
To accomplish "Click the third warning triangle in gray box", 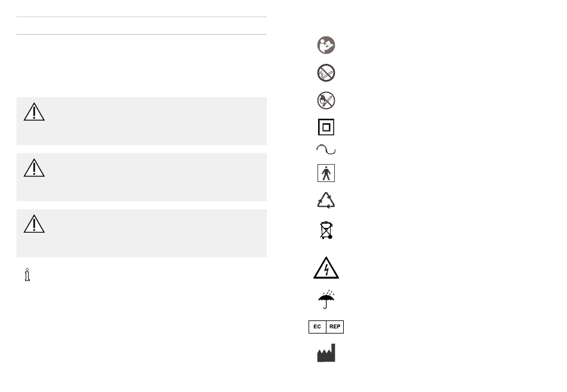I will point(34,224).
